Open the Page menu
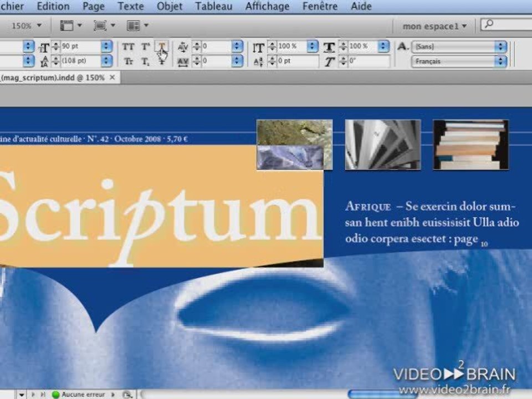This screenshot has width=532, height=399. click(x=94, y=6)
